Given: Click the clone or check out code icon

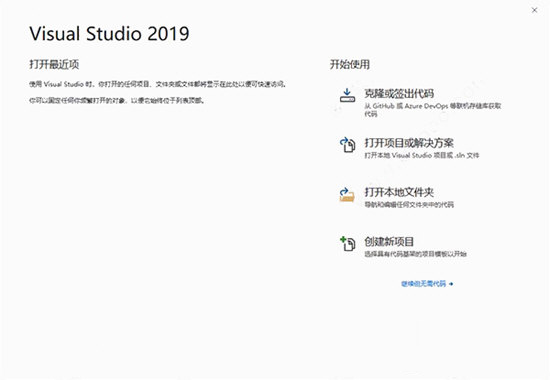Looking at the screenshot, I should pyautogui.click(x=347, y=95).
